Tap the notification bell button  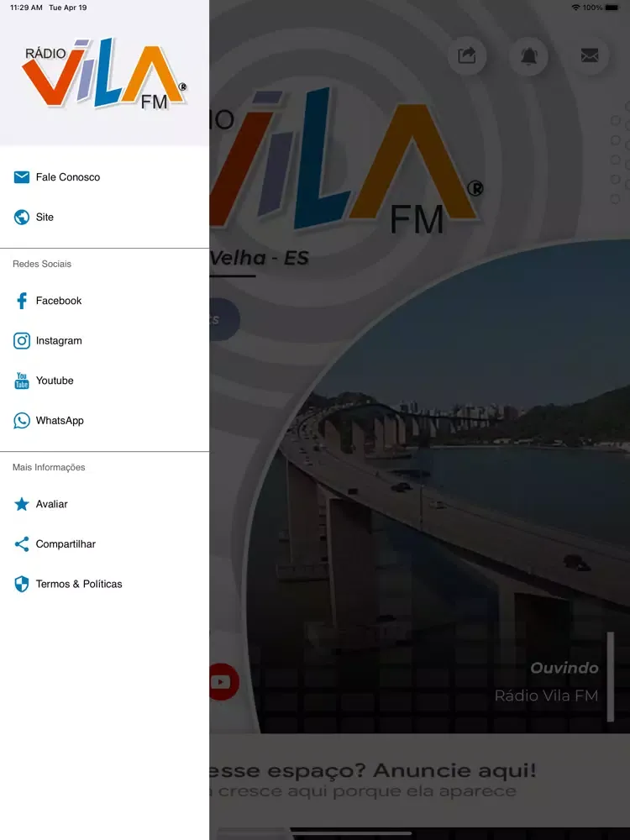click(528, 55)
